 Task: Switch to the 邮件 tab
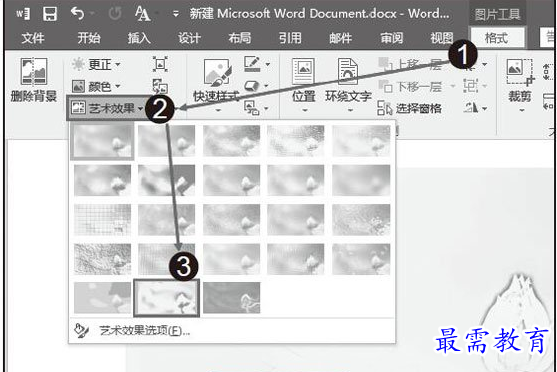[340, 38]
